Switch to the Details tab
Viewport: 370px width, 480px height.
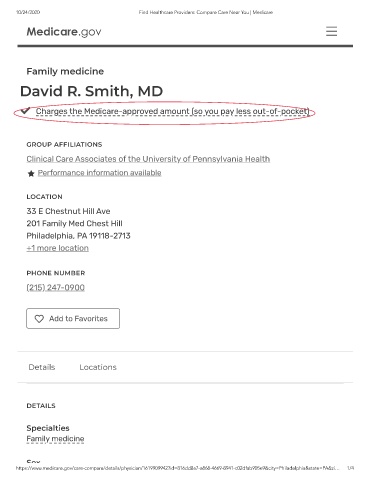[42, 367]
